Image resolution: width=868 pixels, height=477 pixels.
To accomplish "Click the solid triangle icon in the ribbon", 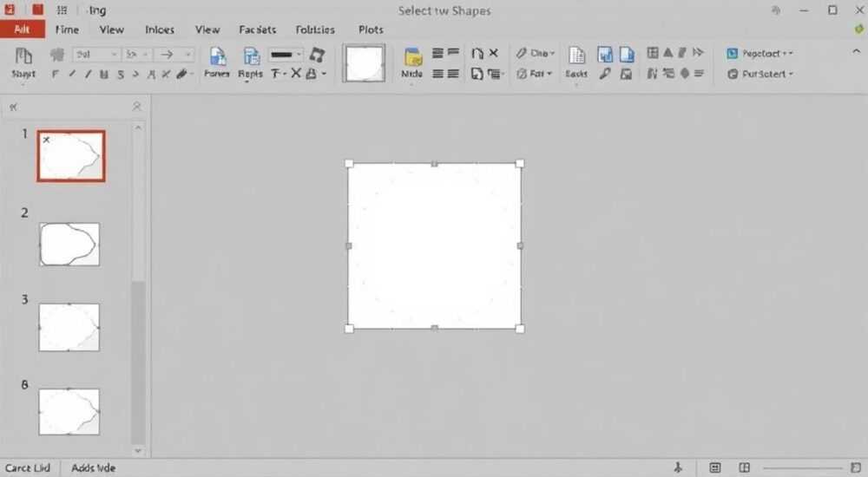I will pyautogui.click(x=668, y=53).
